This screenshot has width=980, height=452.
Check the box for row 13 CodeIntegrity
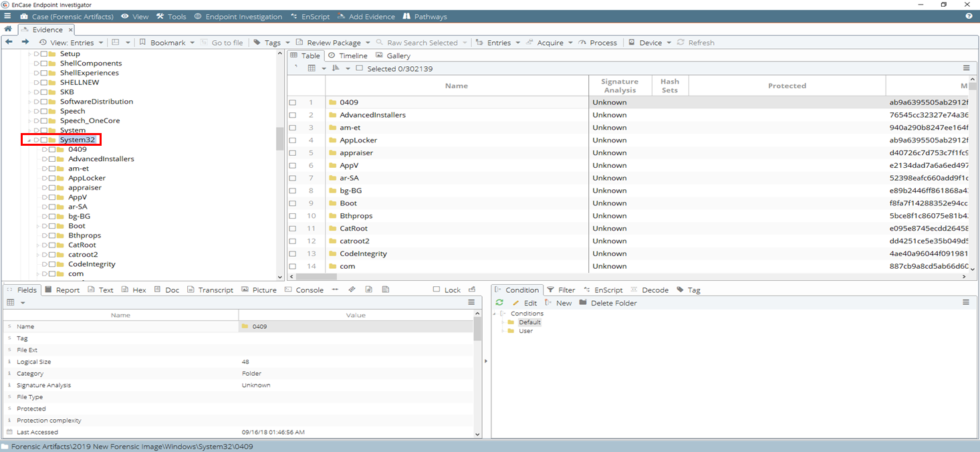pyautogui.click(x=293, y=253)
